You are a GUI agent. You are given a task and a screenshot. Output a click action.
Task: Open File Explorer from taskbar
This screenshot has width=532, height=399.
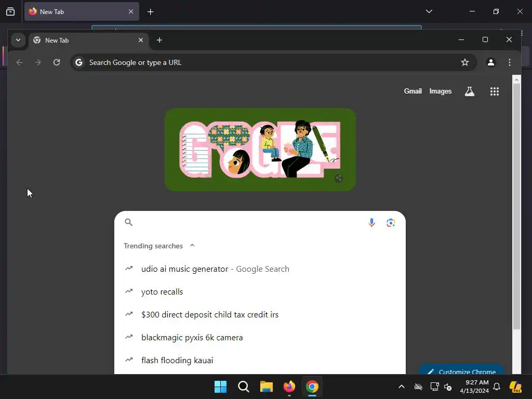click(267, 387)
